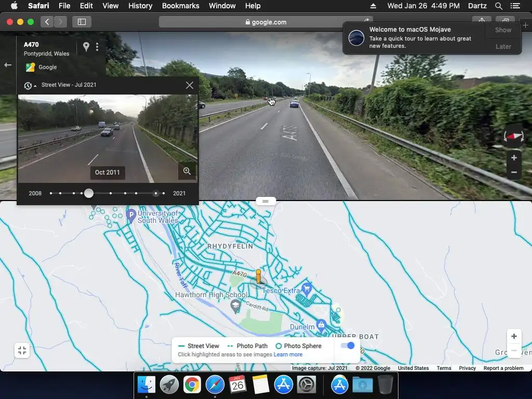Click the Google Maps logo icon
The height and width of the screenshot is (399, 532).
(30, 67)
